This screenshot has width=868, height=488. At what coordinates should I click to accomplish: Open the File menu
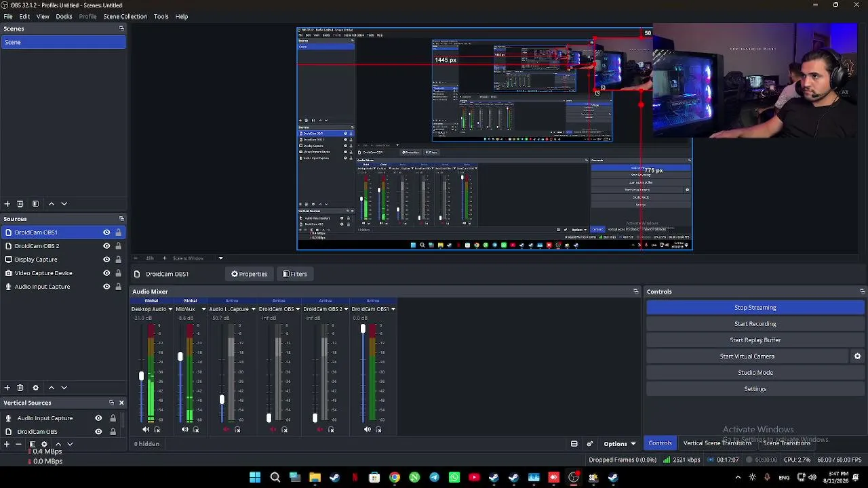(x=8, y=16)
